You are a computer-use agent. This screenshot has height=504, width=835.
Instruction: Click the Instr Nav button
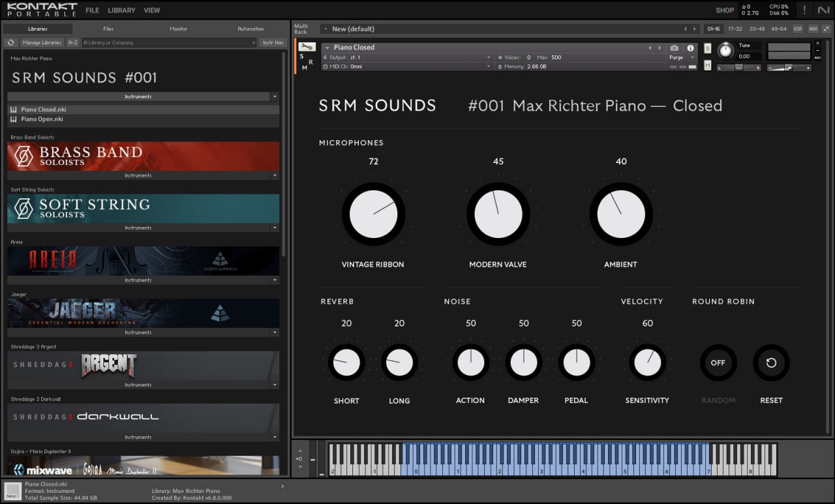point(273,42)
